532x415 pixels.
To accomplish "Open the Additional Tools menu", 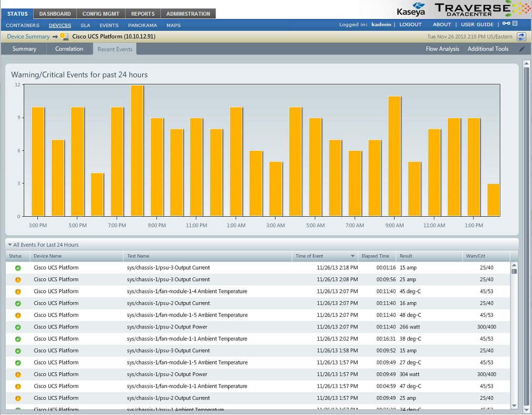I will [488, 49].
